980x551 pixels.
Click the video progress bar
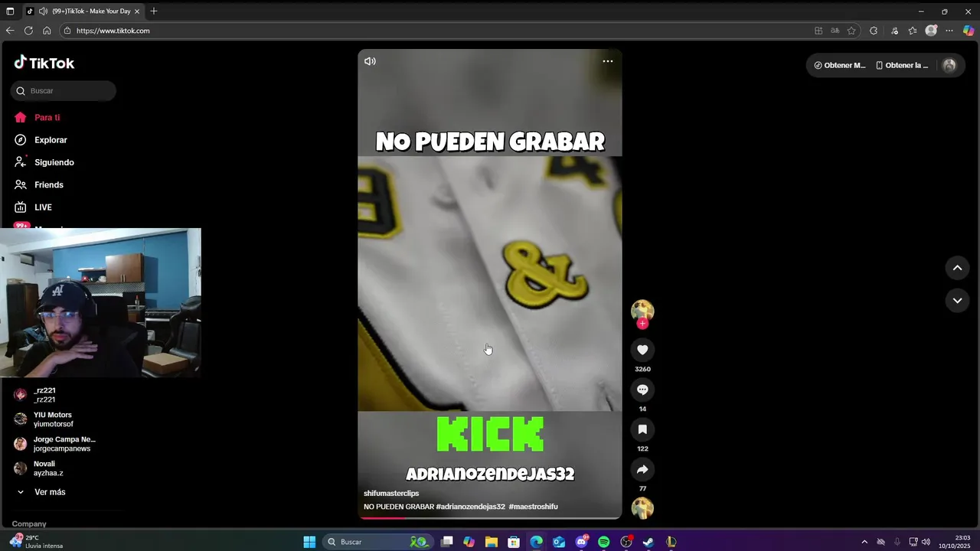pyautogui.click(x=490, y=518)
